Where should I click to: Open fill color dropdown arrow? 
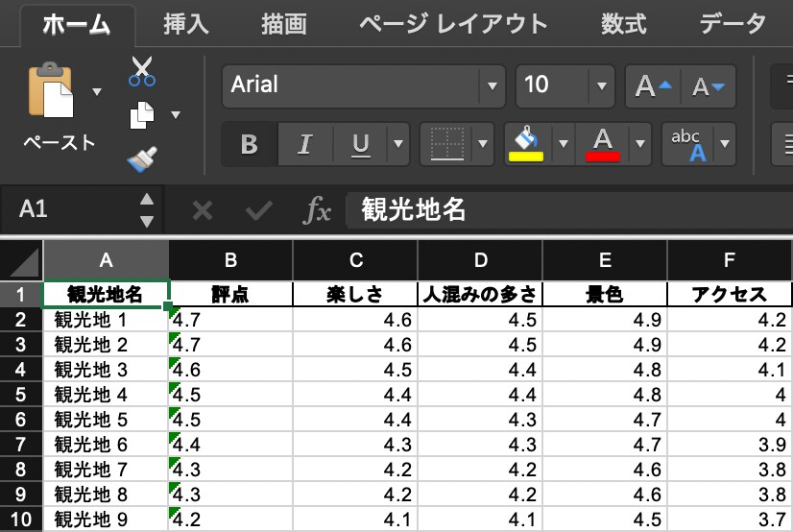pos(564,144)
